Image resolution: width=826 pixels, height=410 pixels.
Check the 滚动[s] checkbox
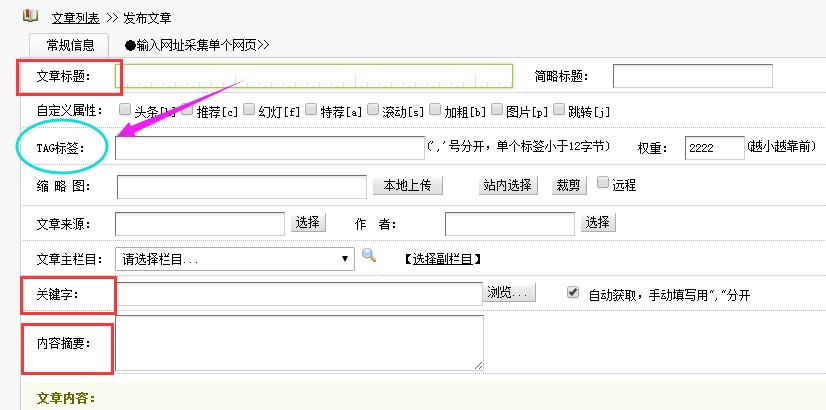[x=373, y=110]
